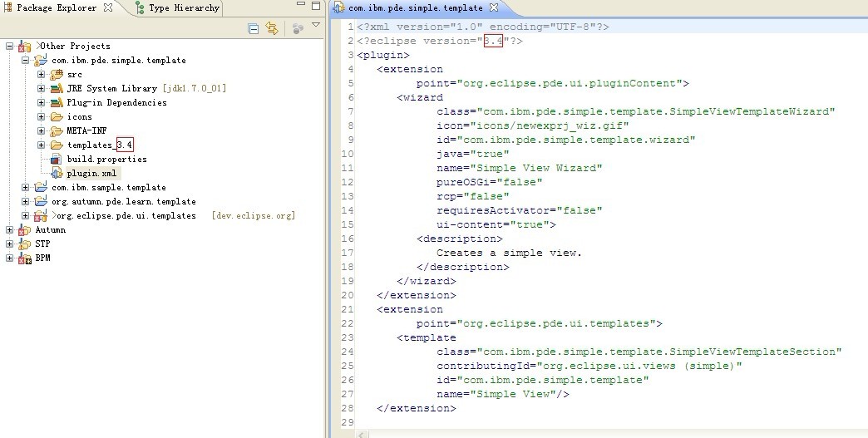
Task: Click org.autumn.pde.learn.template project icon
Action: (41, 201)
